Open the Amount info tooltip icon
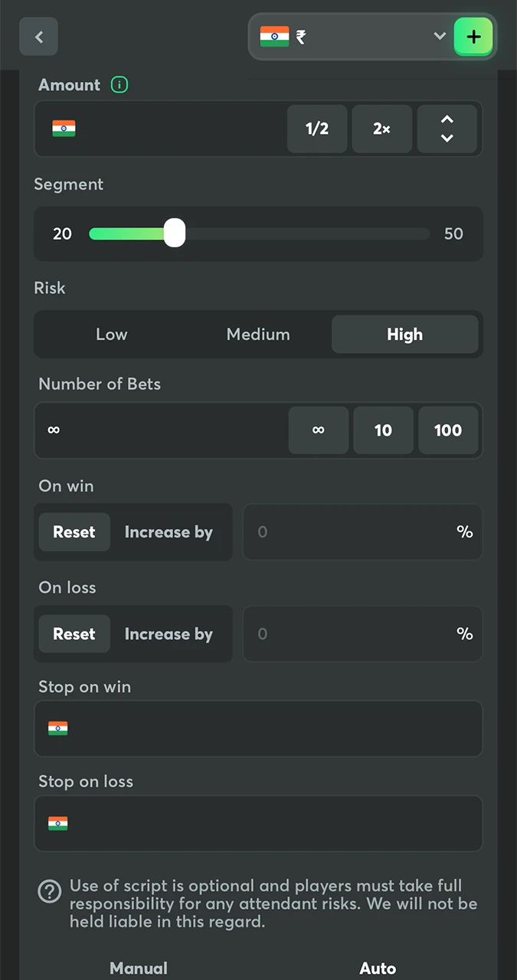The image size is (517, 980). pyautogui.click(x=119, y=85)
